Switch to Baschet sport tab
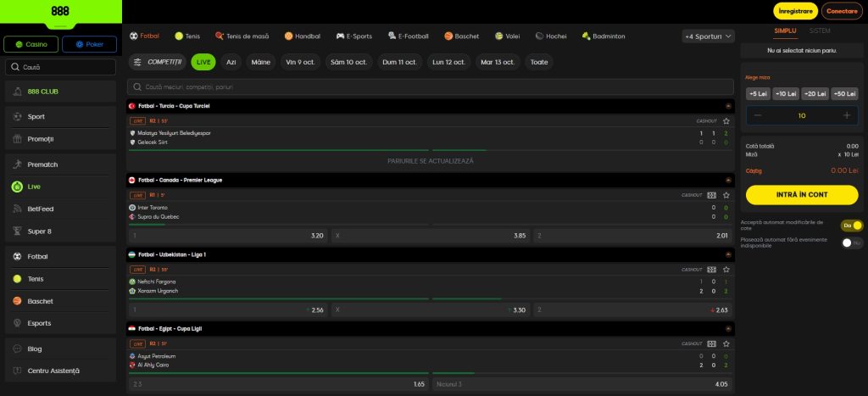The image size is (868, 396). pos(462,36)
